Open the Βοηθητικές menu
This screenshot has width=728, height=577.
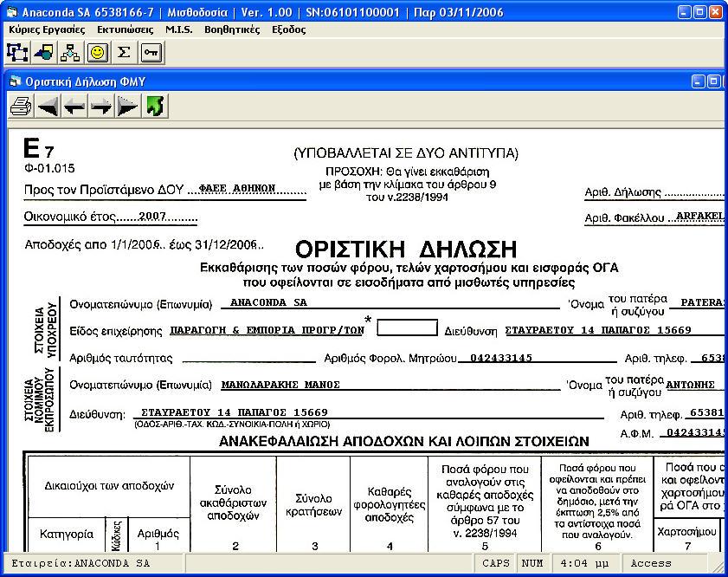click(232, 29)
